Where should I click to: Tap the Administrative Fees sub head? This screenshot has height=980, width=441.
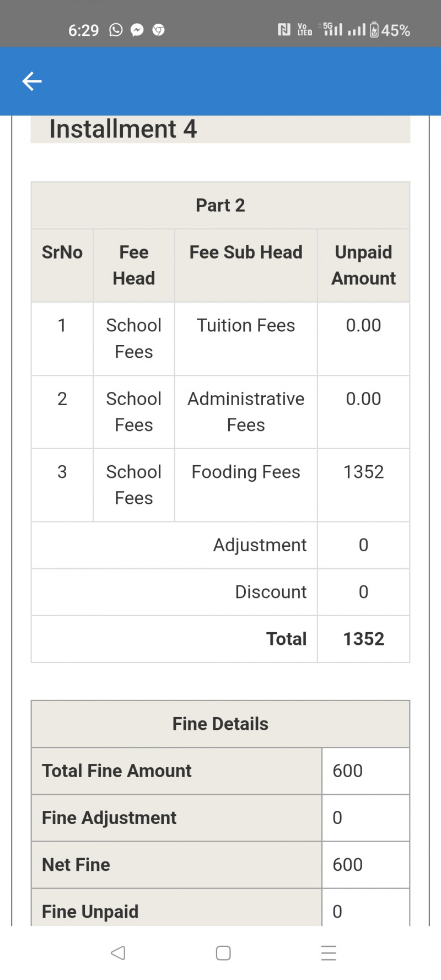pyautogui.click(x=246, y=412)
